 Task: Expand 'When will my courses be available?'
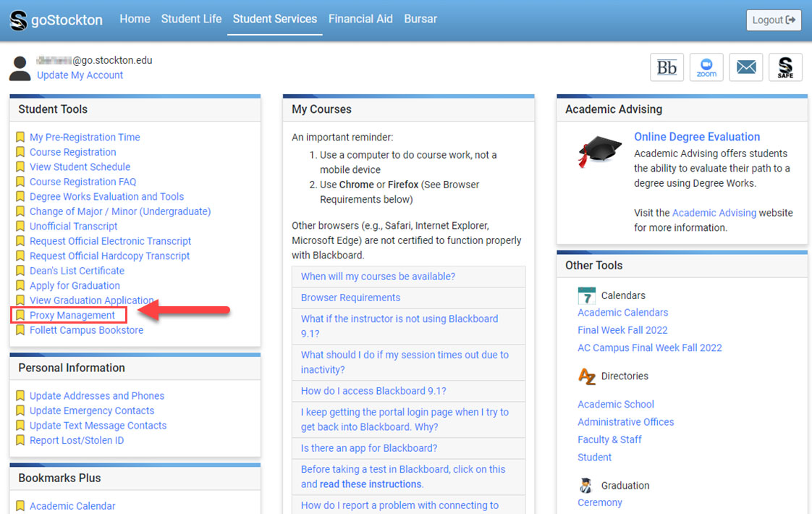pos(409,277)
